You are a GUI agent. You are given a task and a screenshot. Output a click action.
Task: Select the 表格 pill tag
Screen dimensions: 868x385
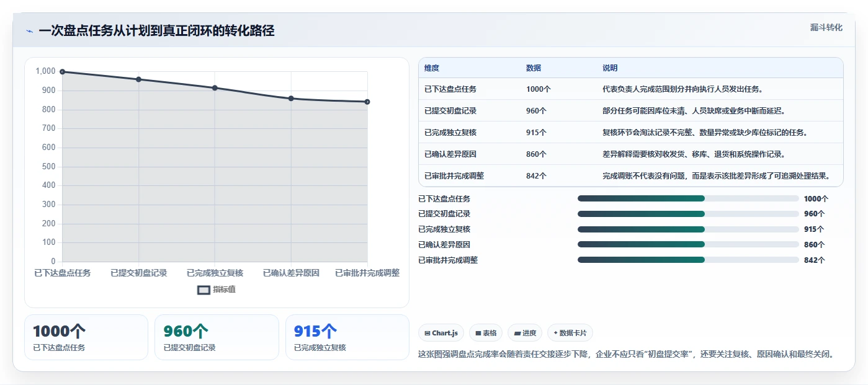[486, 333]
